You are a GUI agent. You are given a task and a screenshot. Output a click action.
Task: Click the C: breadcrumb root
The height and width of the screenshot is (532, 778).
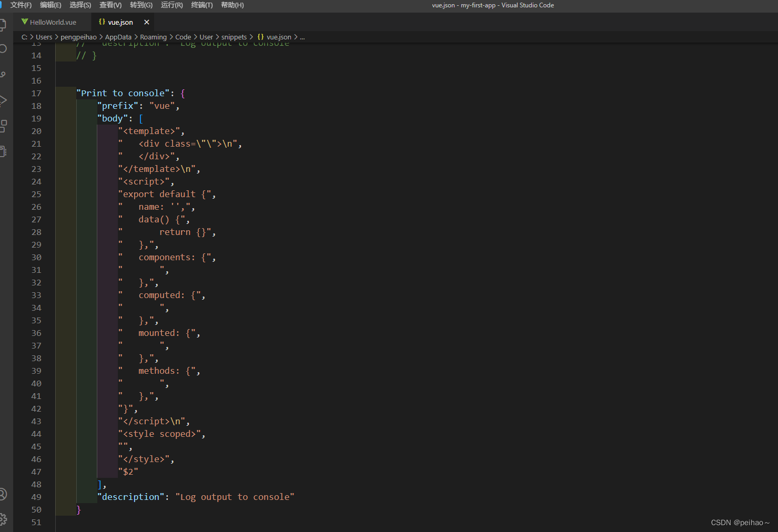click(x=24, y=37)
